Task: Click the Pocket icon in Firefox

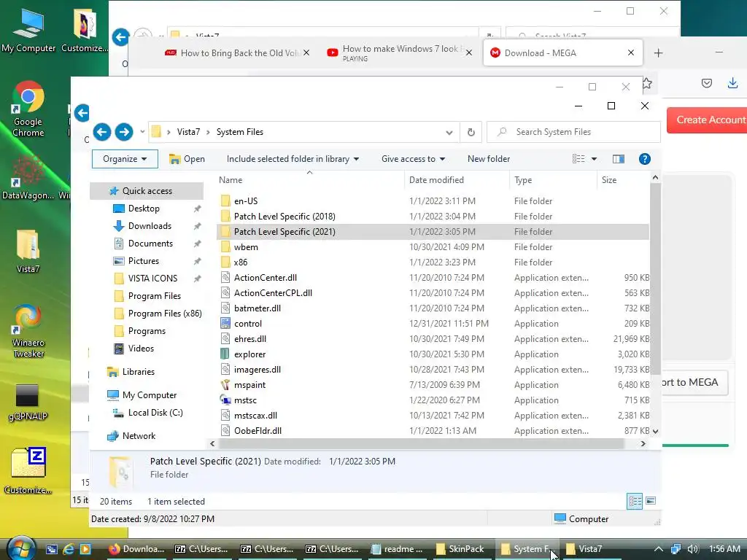Action: (x=706, y=83)
